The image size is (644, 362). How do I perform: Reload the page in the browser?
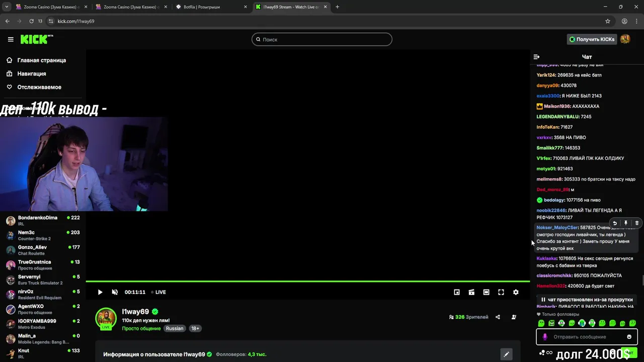click(x=31, y=21)
